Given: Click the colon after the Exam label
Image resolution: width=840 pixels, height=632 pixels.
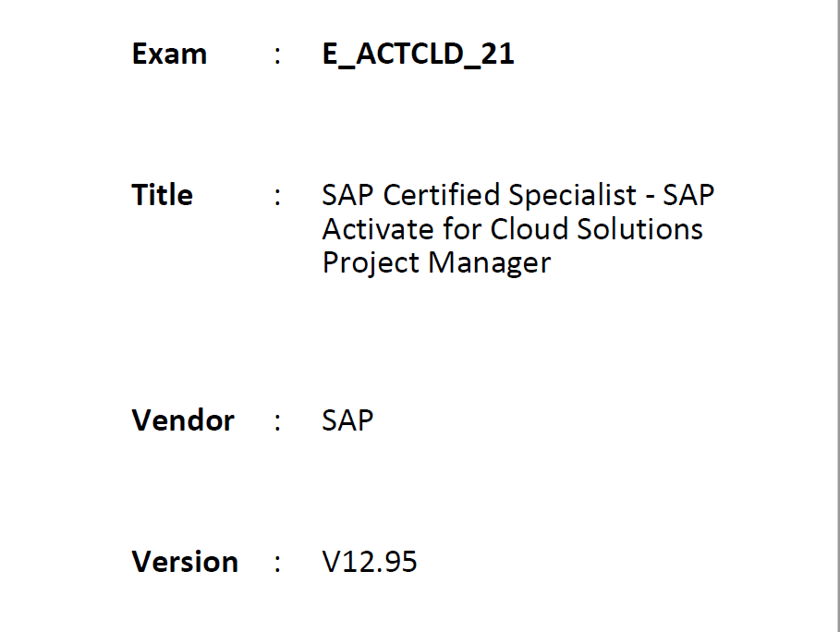Looking at the screenshot, I should [x=277, y=55].
